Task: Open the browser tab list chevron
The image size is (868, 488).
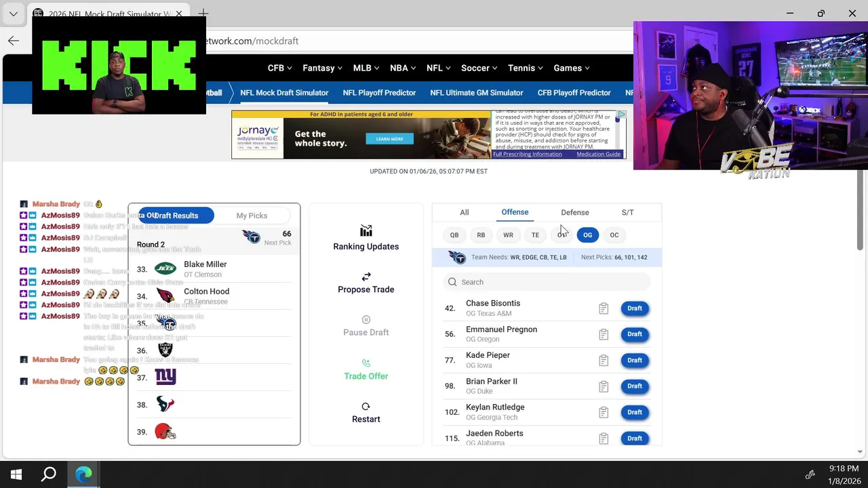Action: [14, 14]
